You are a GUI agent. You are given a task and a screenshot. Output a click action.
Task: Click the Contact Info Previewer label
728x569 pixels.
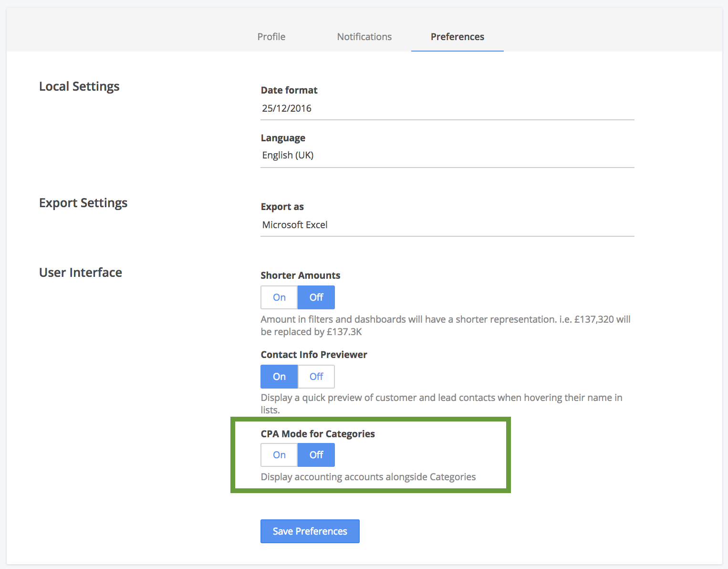[x=314, y=355]
